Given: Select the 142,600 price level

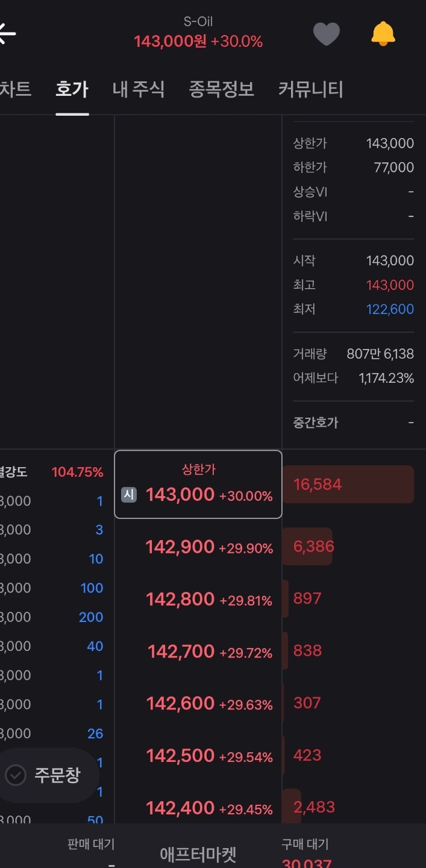Looking at the screenshot, I should [x=198, y=703].
